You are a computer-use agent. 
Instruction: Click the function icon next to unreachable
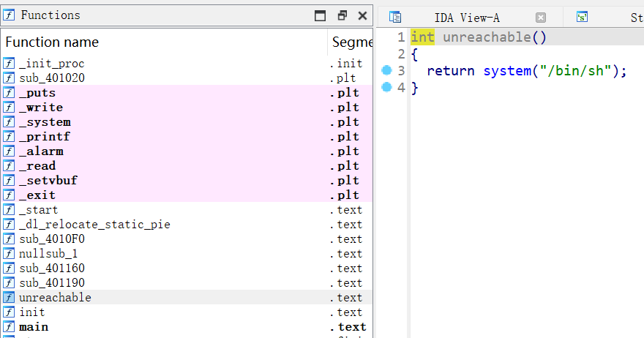[x=9, y=297]
